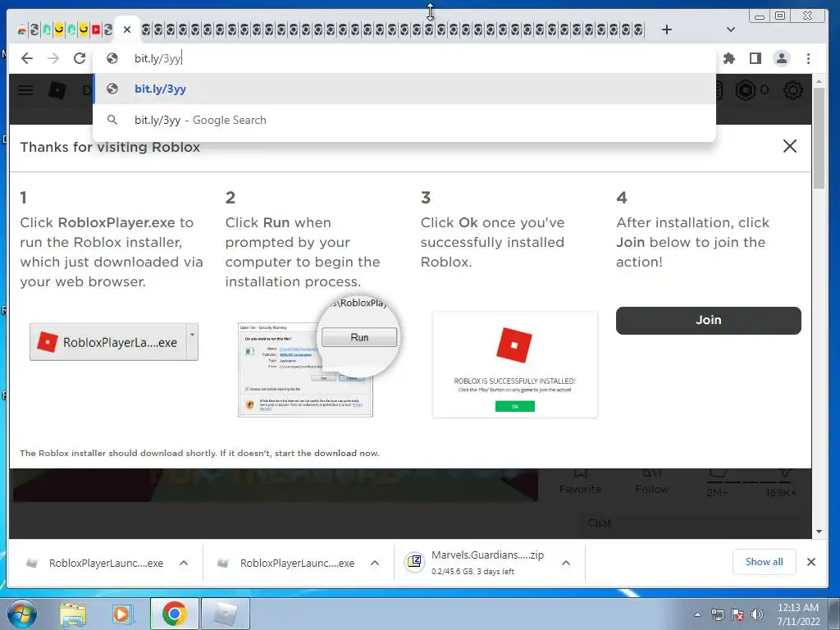Open the Action Center flag icon
Screen dimensions: 840x630
click(x=737, y=615)
